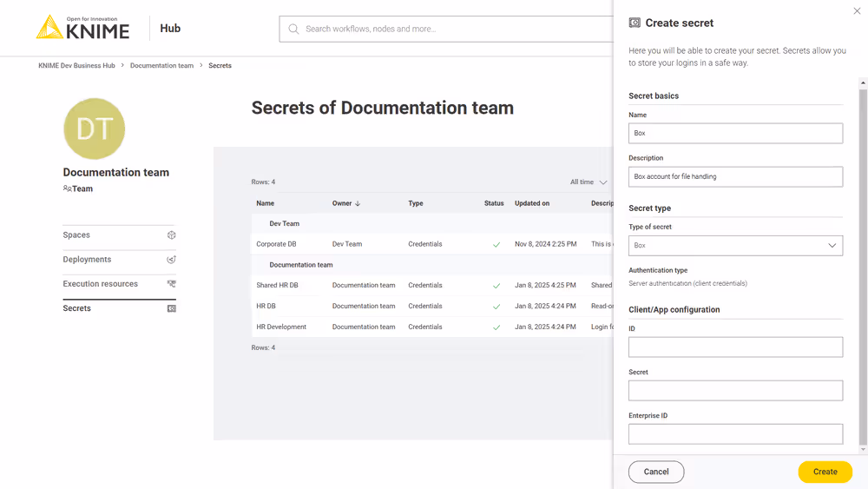Focus the secret Name field
The height and width of the screenshot is (489, 868).
point(736,133)
